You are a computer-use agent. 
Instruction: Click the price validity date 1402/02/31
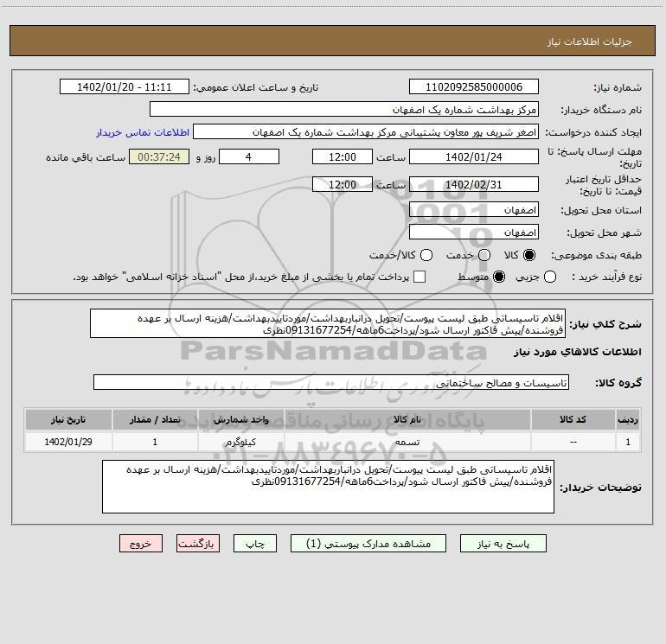point(474,185)
